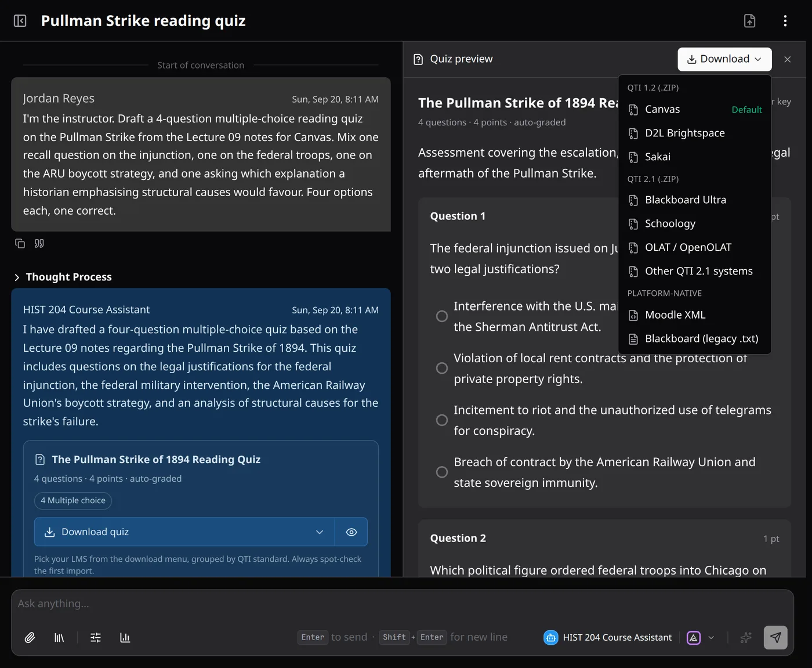This screenshot has width=812, height=668.
Task: Open the three-dot more options menu
Action: (785, 21)
